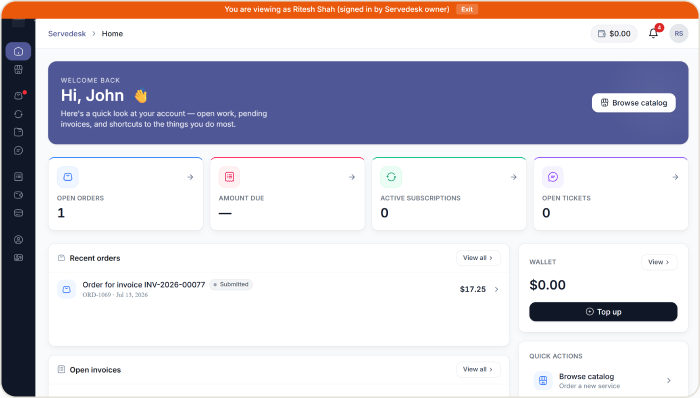Click the 'Hi, John' greeting

(92, 95)
